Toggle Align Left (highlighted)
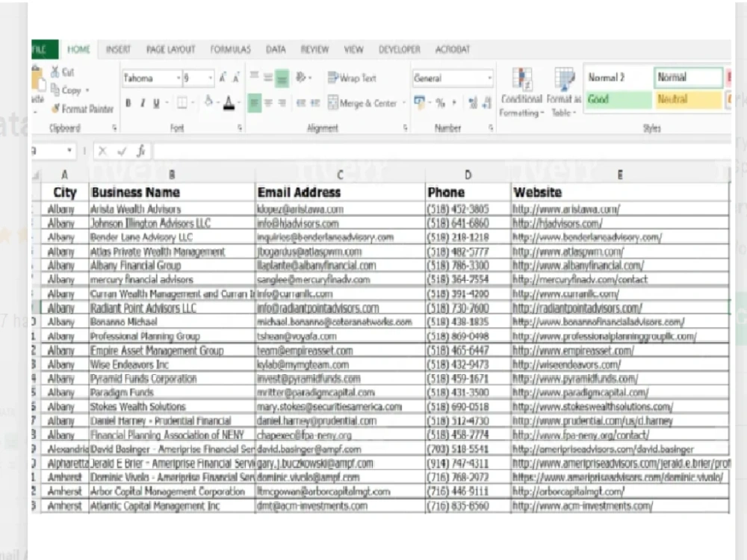The image size is (747, 560). pos(255,103)
